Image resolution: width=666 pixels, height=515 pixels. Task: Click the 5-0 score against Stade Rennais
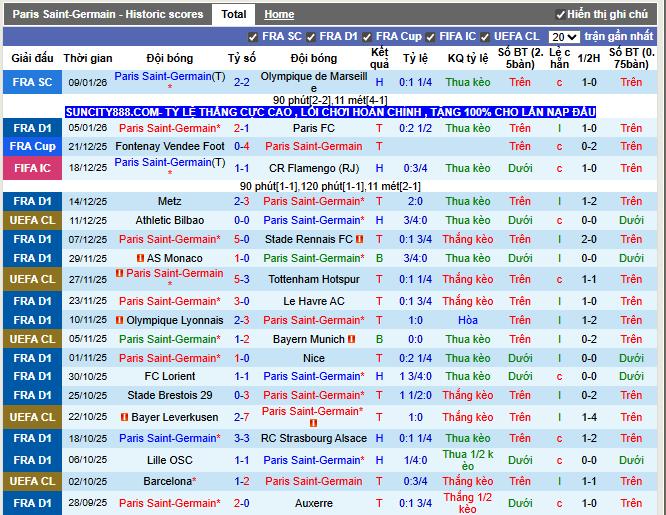coord(242,239)
